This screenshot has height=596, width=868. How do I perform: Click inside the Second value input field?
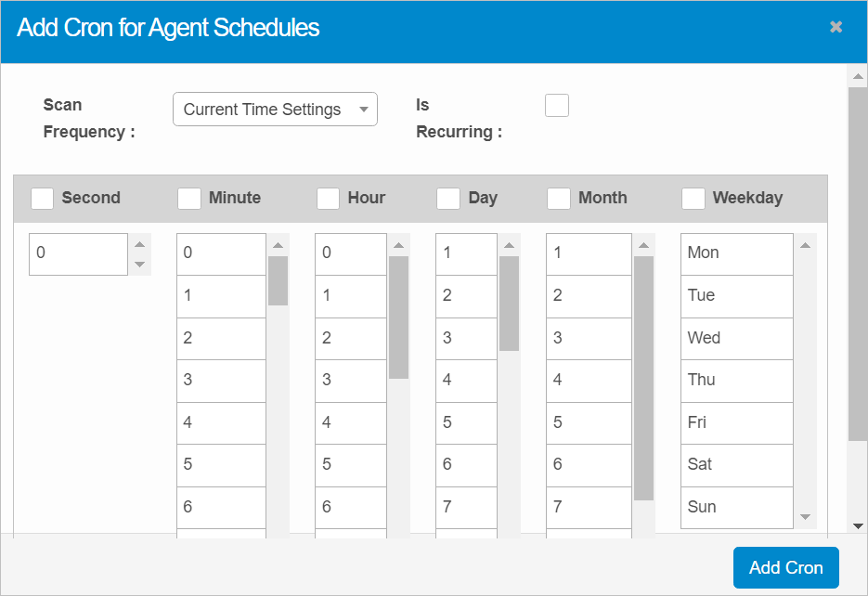point(78,253)
